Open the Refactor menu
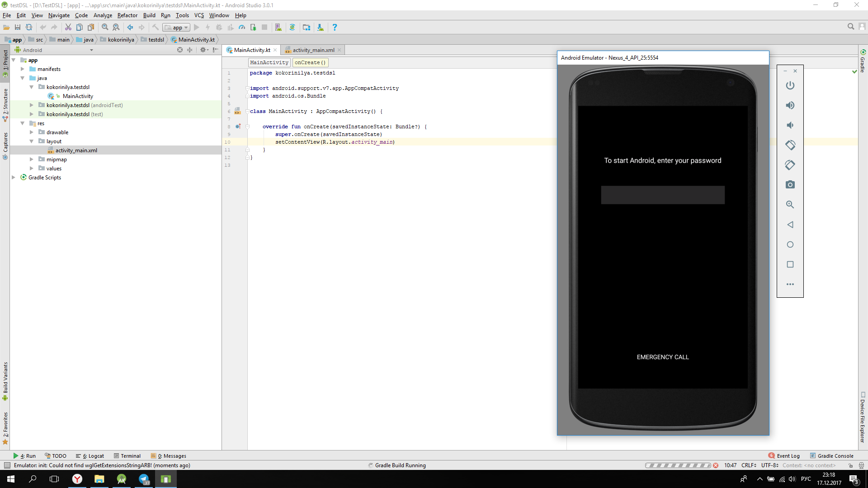This screenshot has width=868, height=488. [x=127, y=15]
